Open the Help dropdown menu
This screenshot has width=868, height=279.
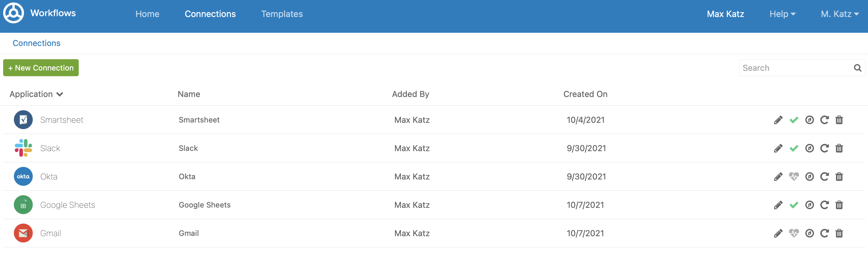[782, 14]
